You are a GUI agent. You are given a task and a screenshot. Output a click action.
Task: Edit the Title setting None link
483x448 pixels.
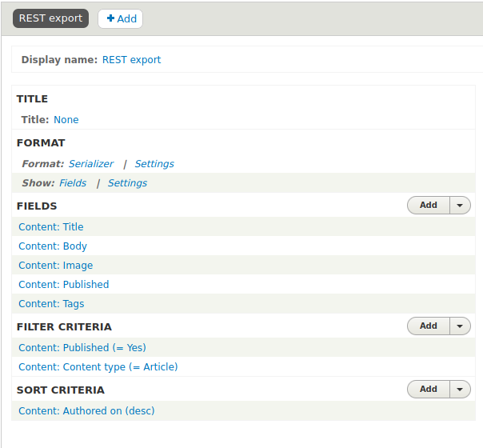66,120
